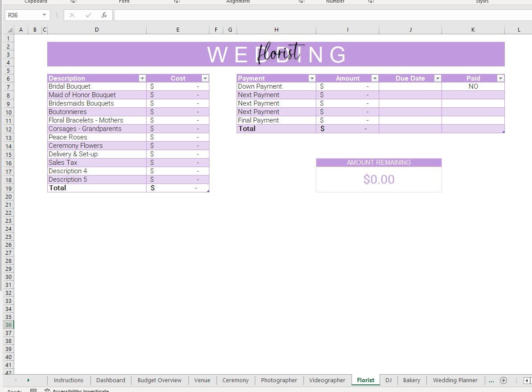The height and width of the screenshot is (392, 532).
Task: Open the Dashboard sheet tab
Action: pyautogui.click(x=110, y=380)
